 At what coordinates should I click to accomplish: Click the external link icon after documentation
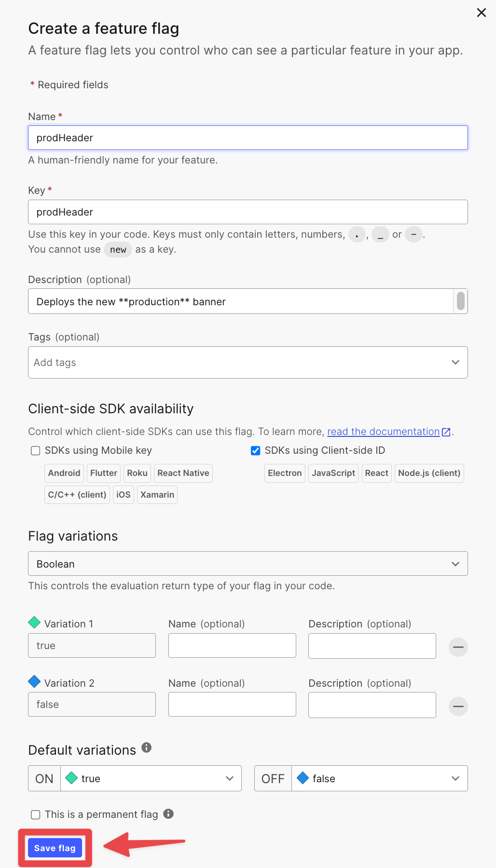[x=446, y=432]
